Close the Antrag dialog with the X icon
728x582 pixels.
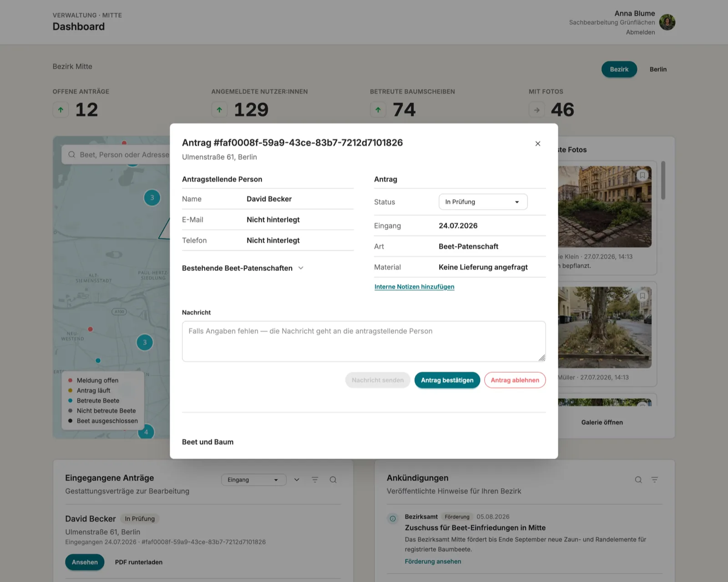[538, 144]
